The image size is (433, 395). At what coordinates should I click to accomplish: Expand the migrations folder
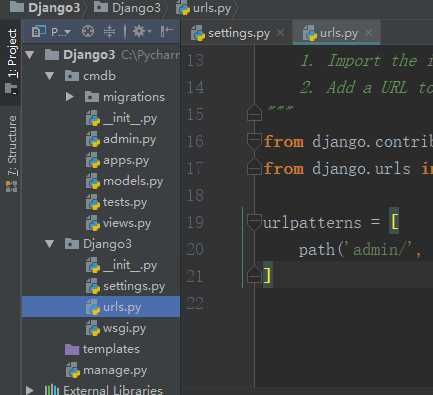click(70, 97)
